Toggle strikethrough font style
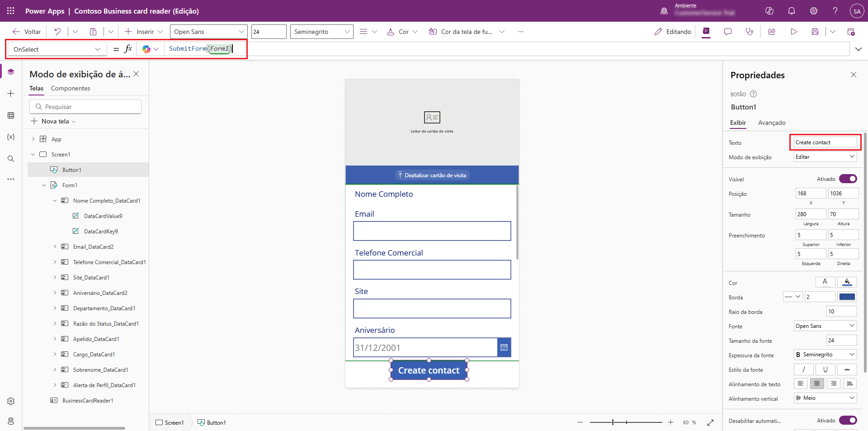This screenshot has height=431, width=868. (x=847, y=369)
